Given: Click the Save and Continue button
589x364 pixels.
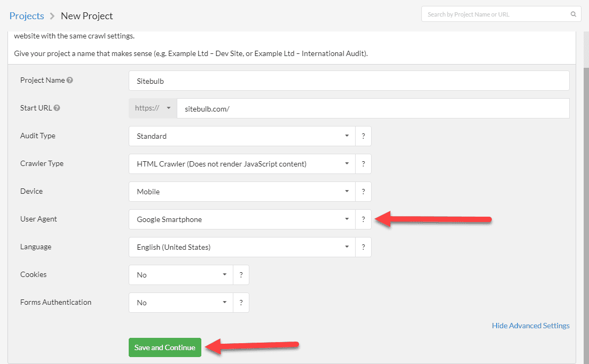Looking at the screenshot, I should pyautogui.click(x=165, y=347).
